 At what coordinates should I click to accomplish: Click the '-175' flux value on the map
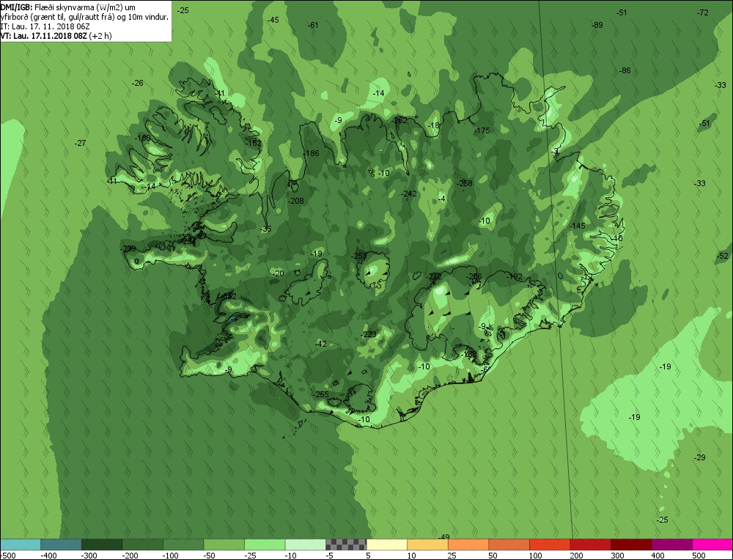tap(482, 130)
